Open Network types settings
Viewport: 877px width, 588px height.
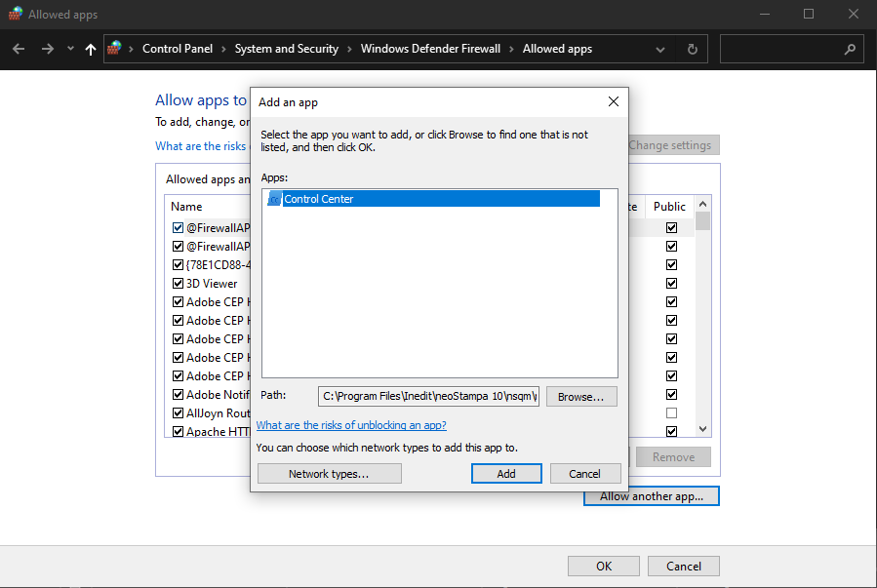[329, 473]
